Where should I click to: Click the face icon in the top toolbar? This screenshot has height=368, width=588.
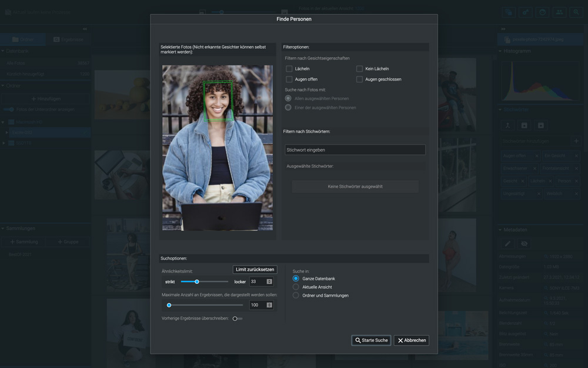(x=543, y=12)
